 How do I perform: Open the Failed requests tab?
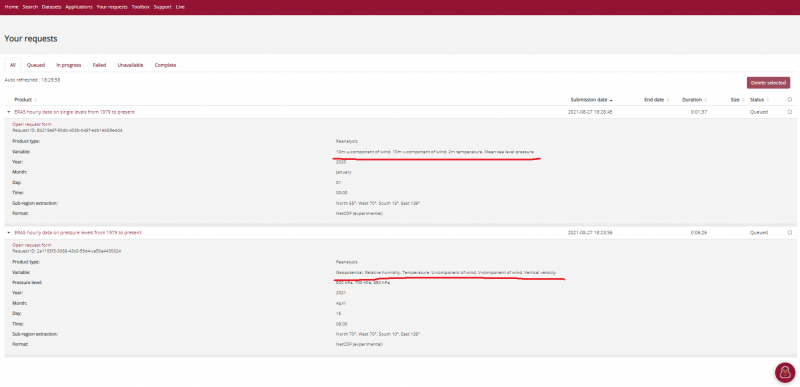pyautogui.click(x=99, y=65)
